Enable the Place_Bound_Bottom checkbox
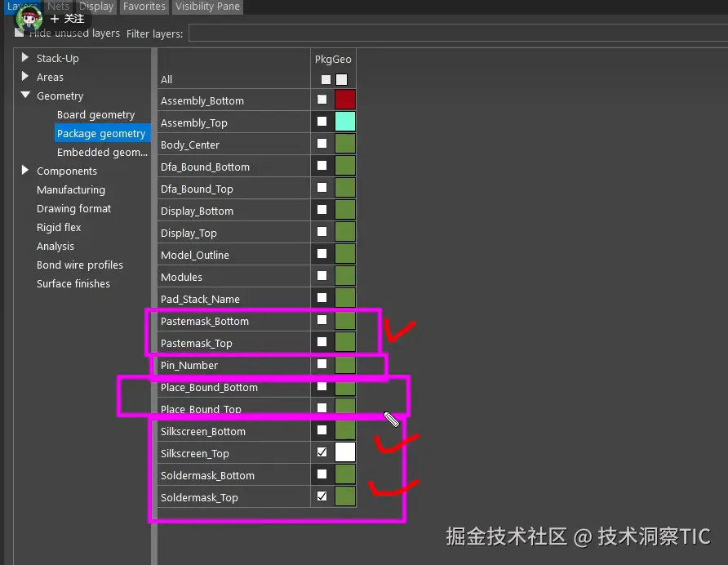Image resolution: width=728 pixels, height=565 pixels. tap(322, 386)
